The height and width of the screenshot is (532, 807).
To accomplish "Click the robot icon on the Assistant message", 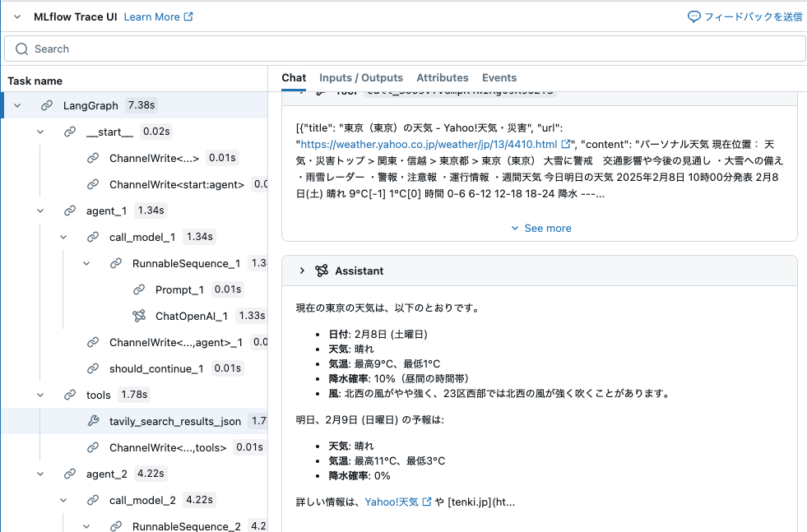I will 320,271.
